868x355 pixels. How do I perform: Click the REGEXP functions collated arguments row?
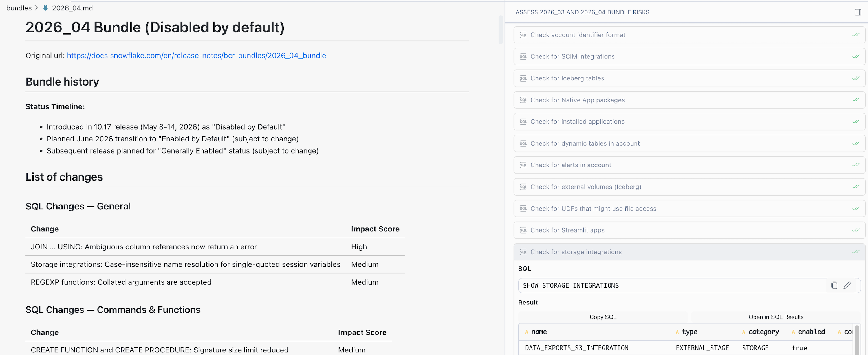[215, 282]
